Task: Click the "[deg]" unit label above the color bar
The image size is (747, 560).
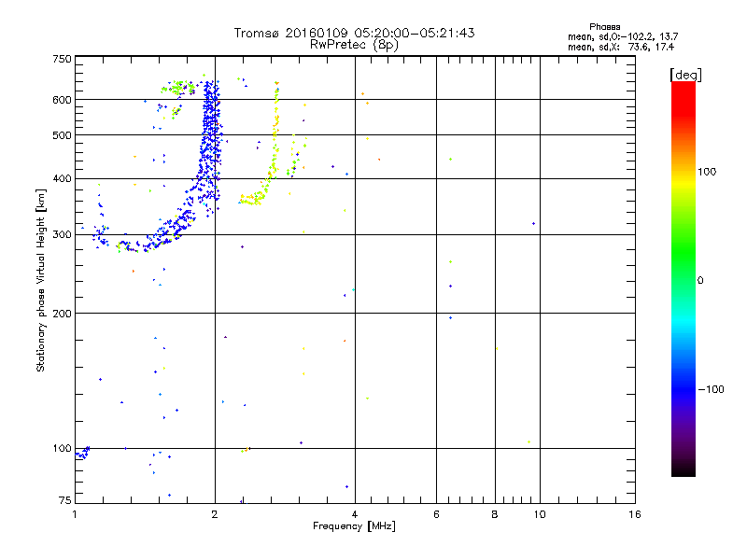Action: click(x=685, y=75)
